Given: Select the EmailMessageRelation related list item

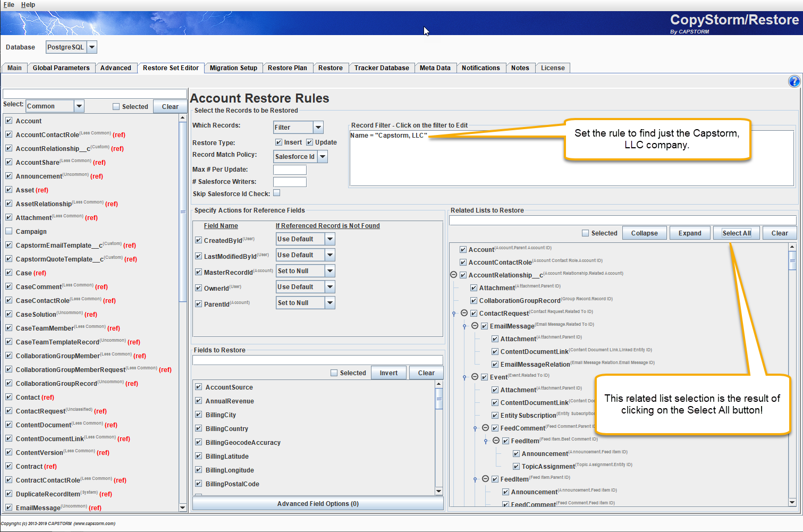Looking at the screenshot, I should [x=577, y=364].
